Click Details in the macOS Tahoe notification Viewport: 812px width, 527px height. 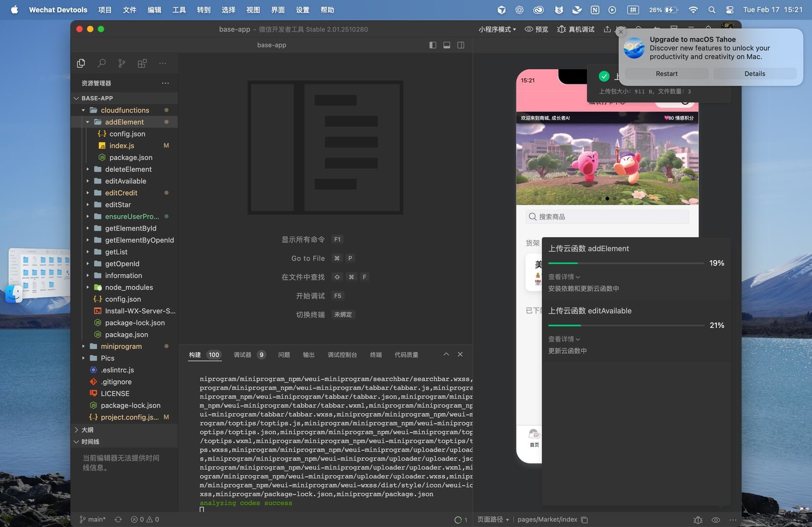[x=755, y=74]
